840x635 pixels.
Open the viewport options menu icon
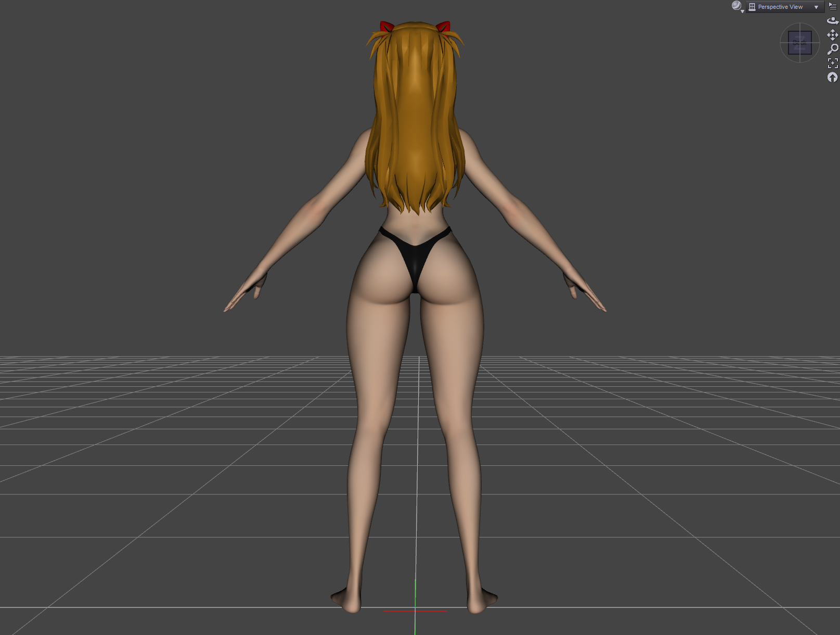[833, 6]
